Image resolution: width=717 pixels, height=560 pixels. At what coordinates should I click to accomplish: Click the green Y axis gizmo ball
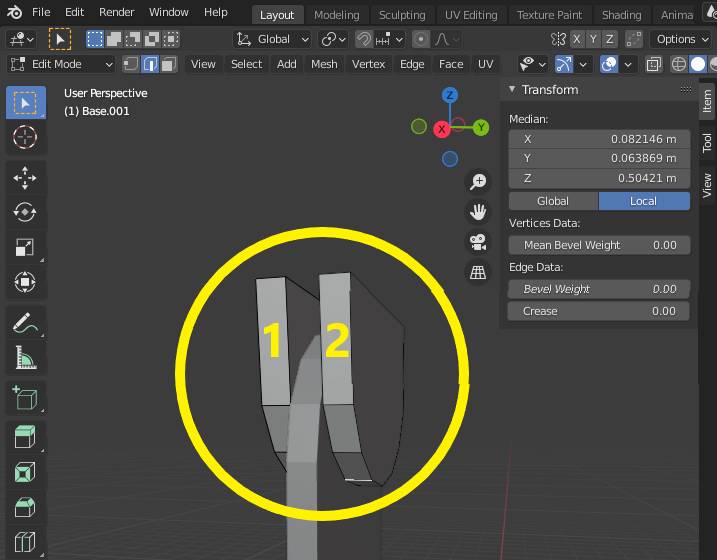pyautogui.click(x=481, y=128)
